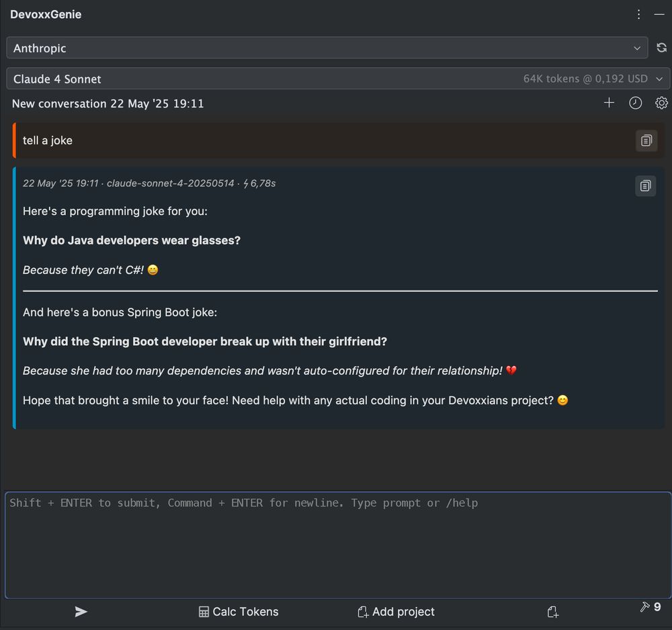
Task: Hide the DevoxxGenie tool window
Action: pyautogui.click(x=659, y=15)
